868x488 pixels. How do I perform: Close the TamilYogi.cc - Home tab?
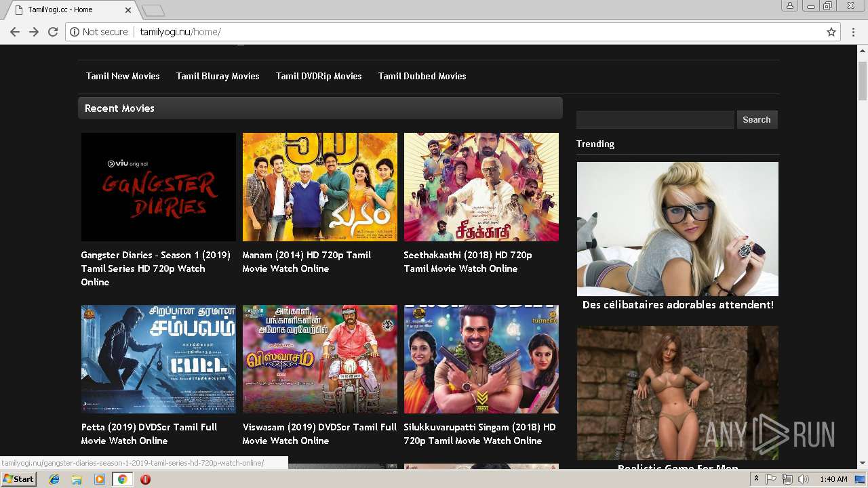129,10
